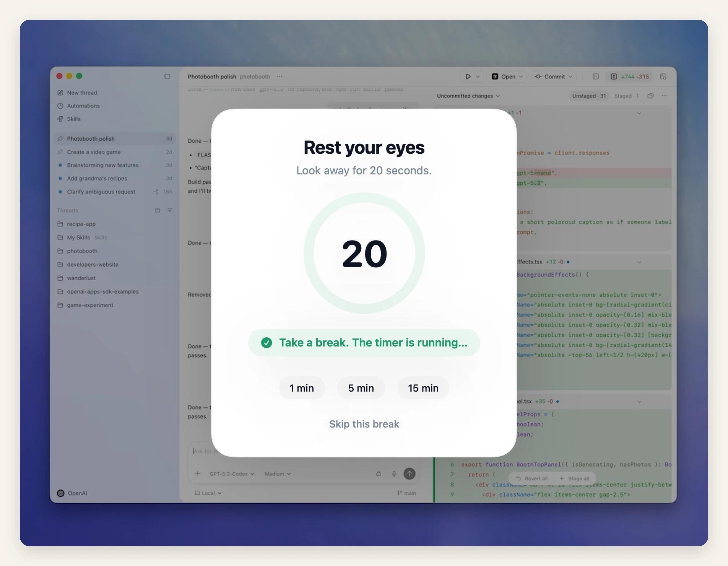This screenshot has height=566, width=728.
Task: Click the copy icon at toolbar's far right
Action: (663, 76)
